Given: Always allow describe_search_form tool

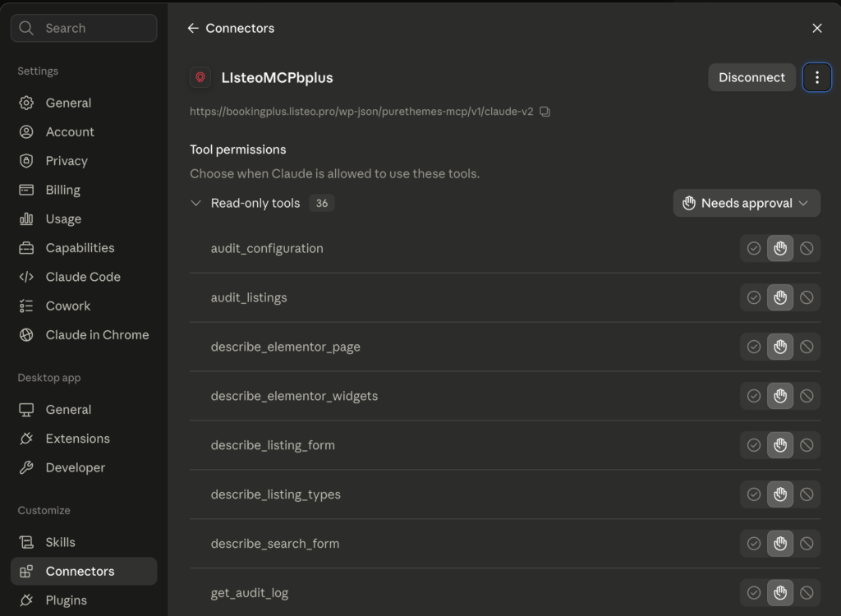Looking at the screenshot, I should [754, 544].
